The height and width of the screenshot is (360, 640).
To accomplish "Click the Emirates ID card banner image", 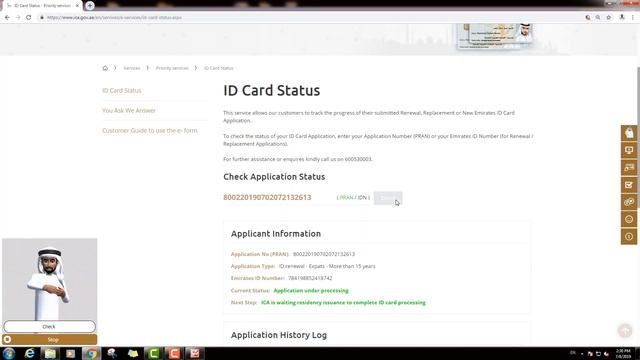I will tap(495, 36).
